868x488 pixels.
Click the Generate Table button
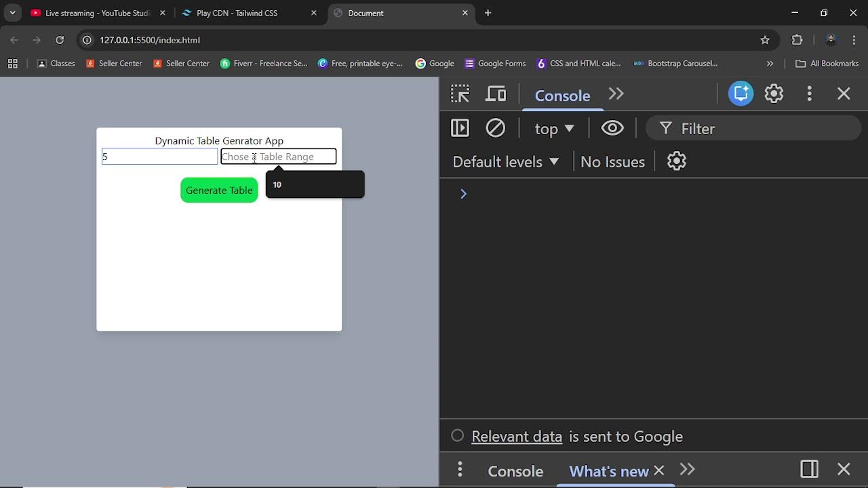(219, 190)
